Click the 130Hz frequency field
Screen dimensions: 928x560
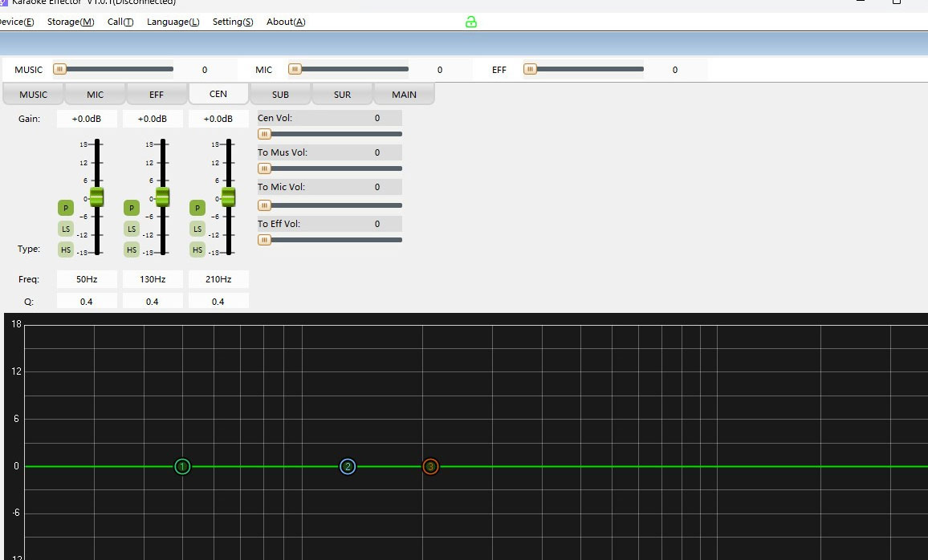tap(153, 279)
